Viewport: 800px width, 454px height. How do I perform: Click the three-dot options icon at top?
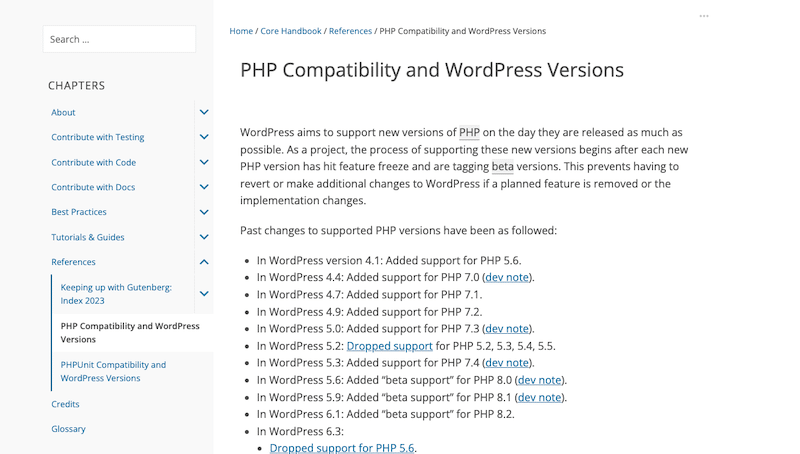(704, 16)
